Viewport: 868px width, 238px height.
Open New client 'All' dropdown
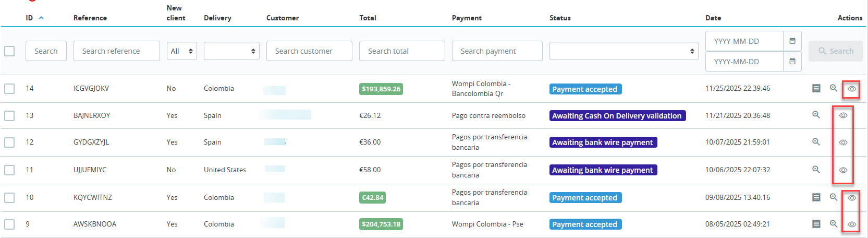181,51
